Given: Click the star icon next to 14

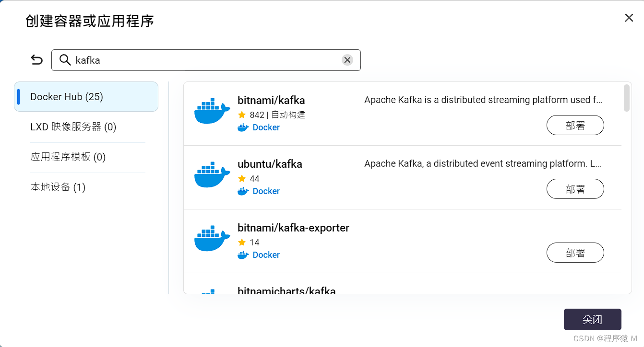Looking at the screenshot, I should click(242, 243).
